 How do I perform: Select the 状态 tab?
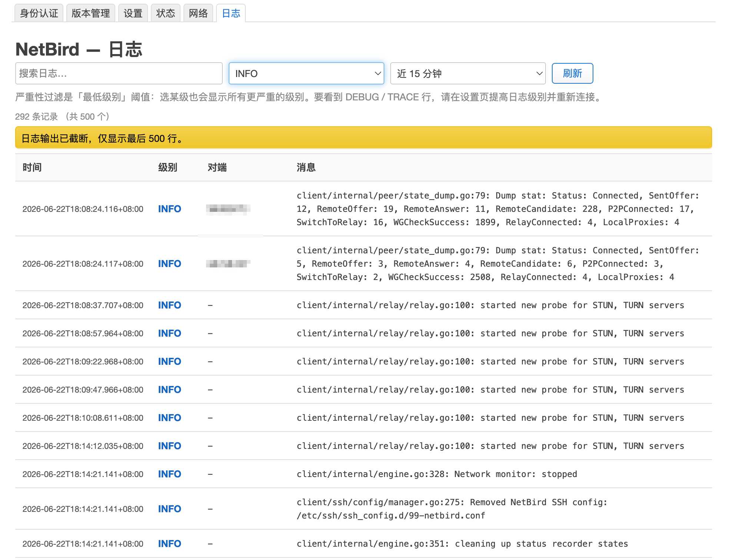point(166,13)
